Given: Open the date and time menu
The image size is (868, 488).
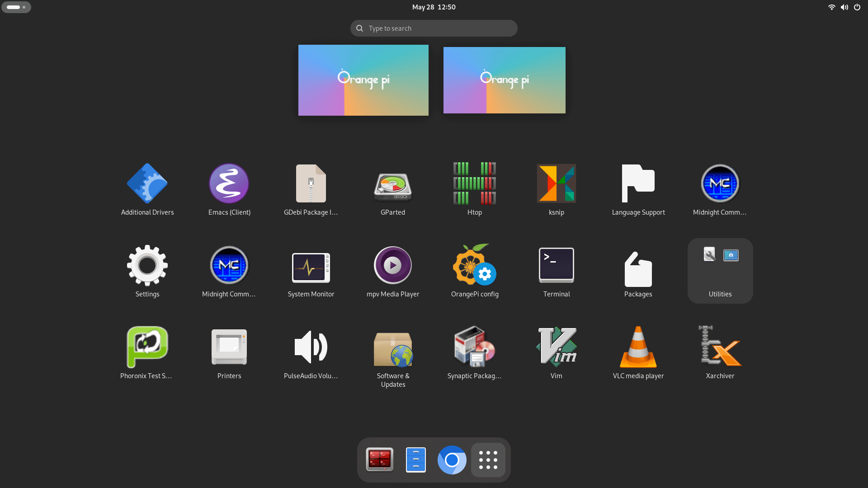Looking at the screenshot, I should point(434,7).
